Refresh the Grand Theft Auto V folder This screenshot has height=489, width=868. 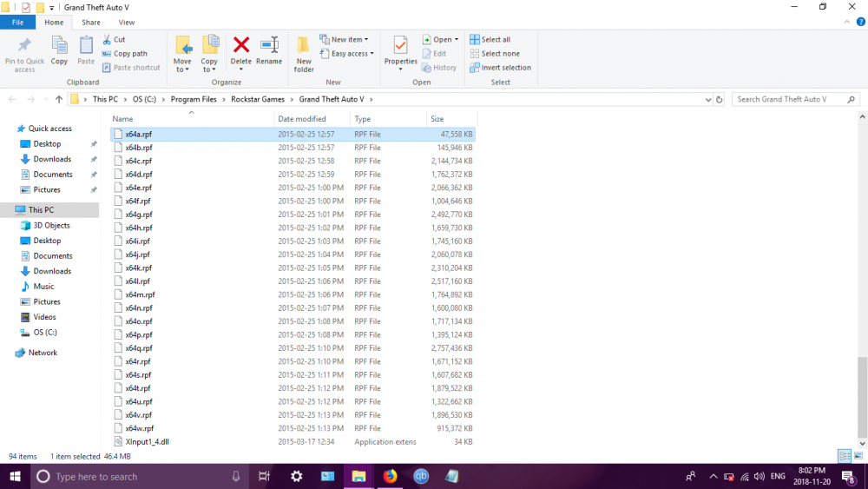(x=720, y=99)
